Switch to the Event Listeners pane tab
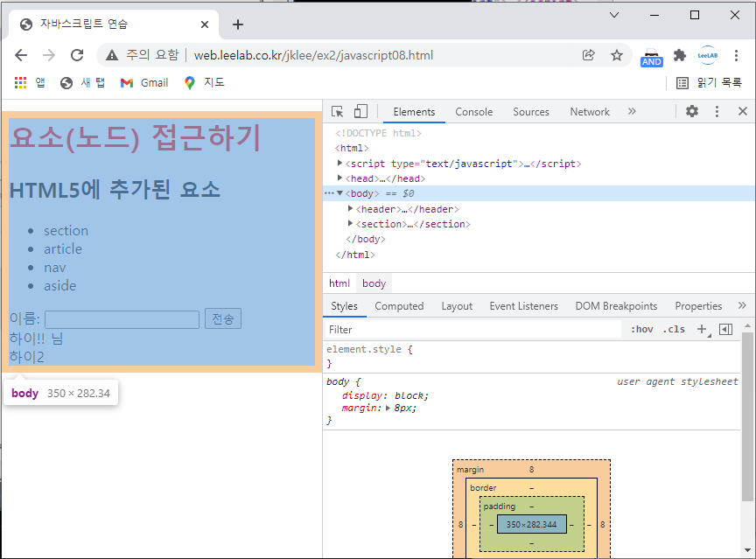The image size is (756, 559). point(523,306)
